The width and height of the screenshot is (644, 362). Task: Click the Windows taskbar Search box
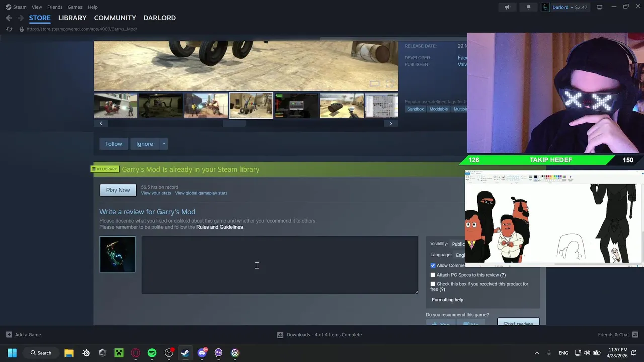click(x=40, y=353)
